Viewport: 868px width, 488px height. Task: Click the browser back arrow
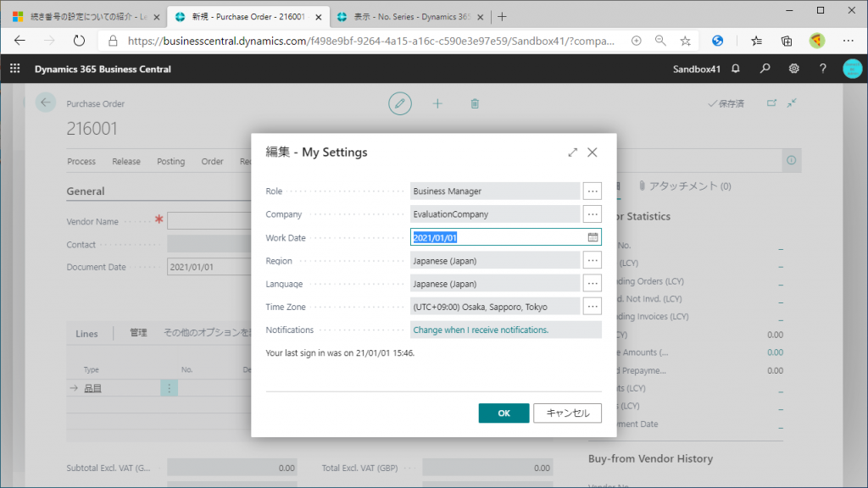tap(20, 41)
